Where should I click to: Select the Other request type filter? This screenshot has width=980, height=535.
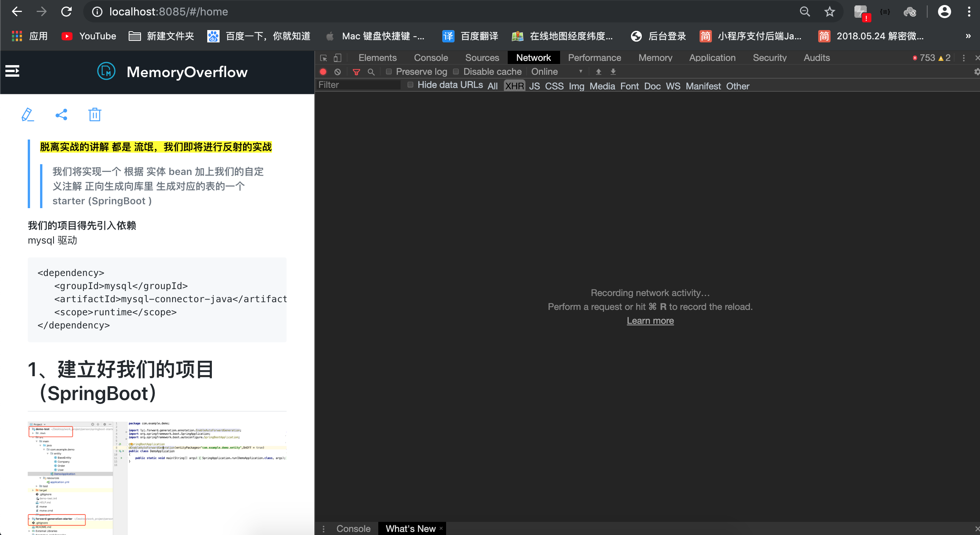[x=738, y=86]
